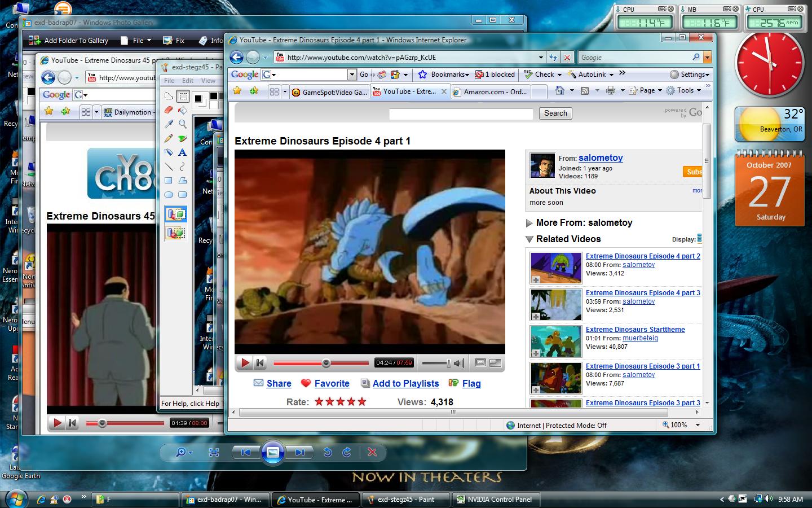Screen dimensions: 812x508
Task: Open Extreme Dinosaurs Episode 4 part 2 link
Action: point(643,256)
